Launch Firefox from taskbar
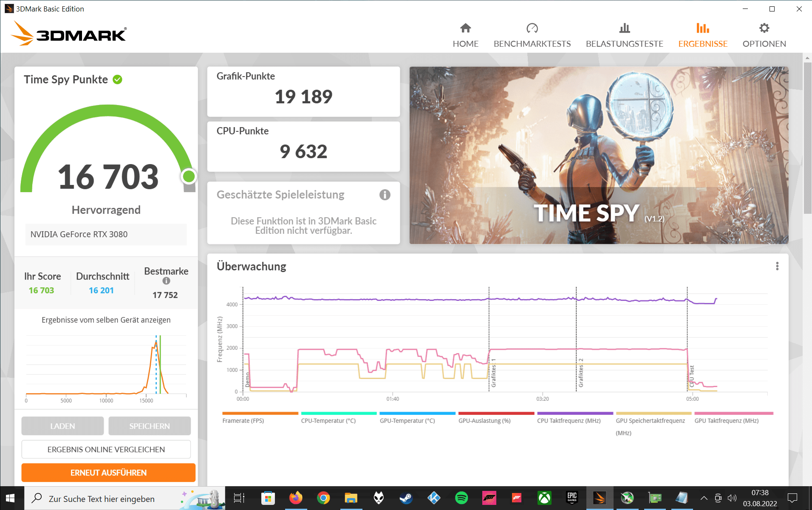This screenshot has height=510, width=812. (296, 498)
